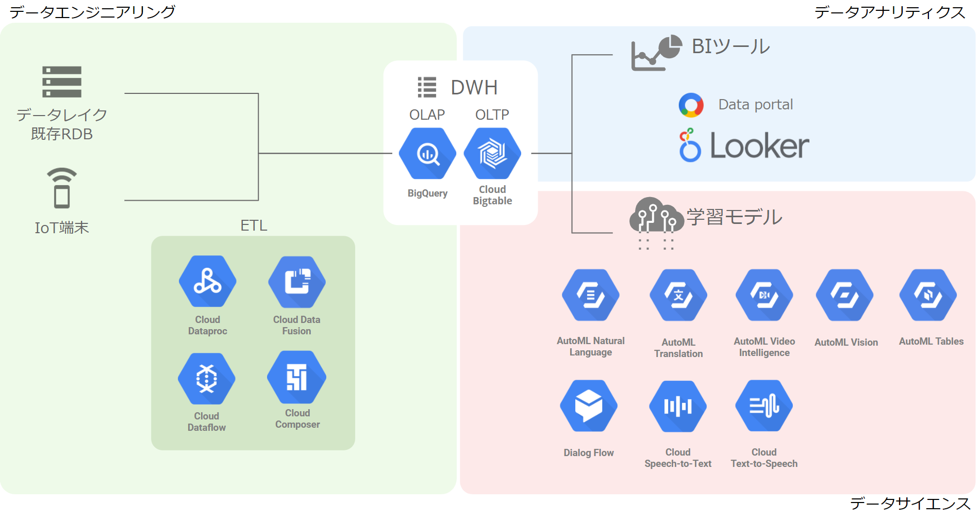Click the learning model cloud icon
Screen dimensions: 980x518
pos(656,222)
